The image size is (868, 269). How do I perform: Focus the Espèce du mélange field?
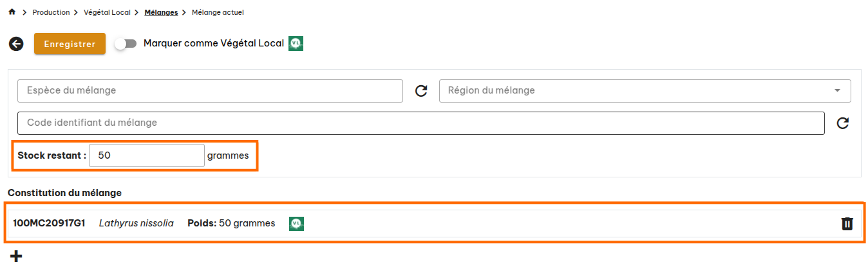pos(210,91)
